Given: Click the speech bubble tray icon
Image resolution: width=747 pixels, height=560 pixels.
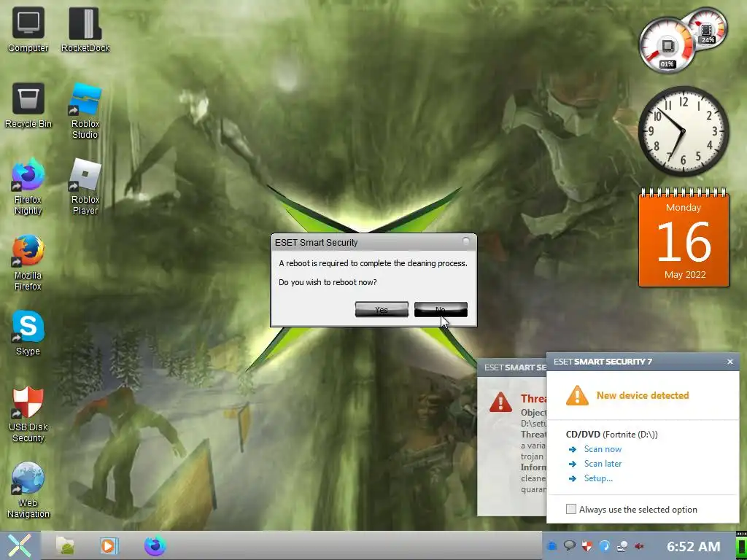Looking at the screenshot, I should [569, 545].
